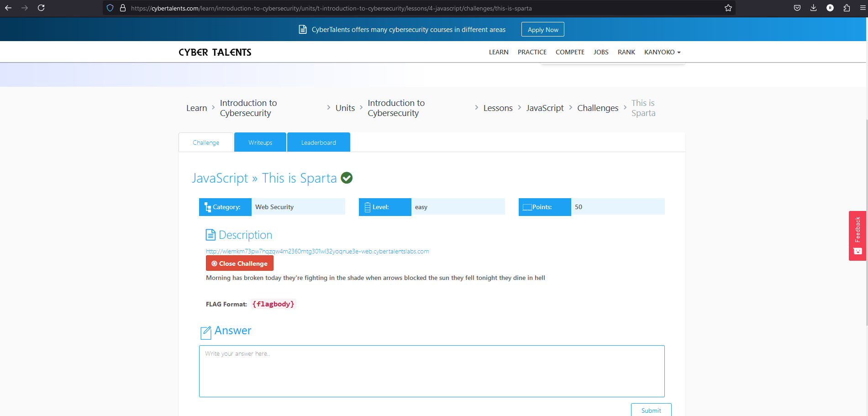Click the {flagbody} flag format text

point(274,304)
